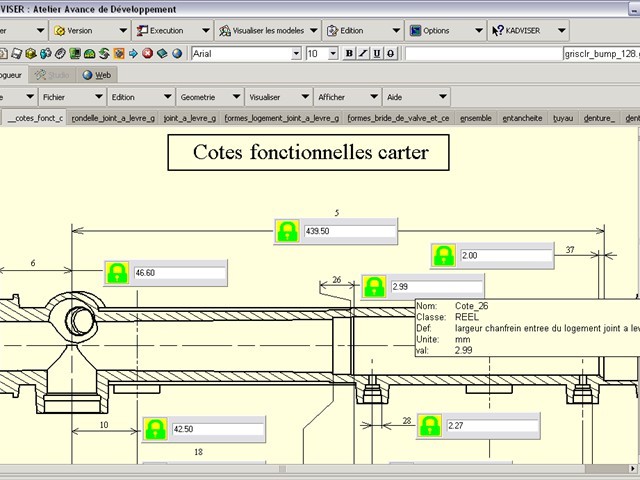Apply Underline formatting
This screenshot has width=640, height=480.
click(x=377, y=53)
